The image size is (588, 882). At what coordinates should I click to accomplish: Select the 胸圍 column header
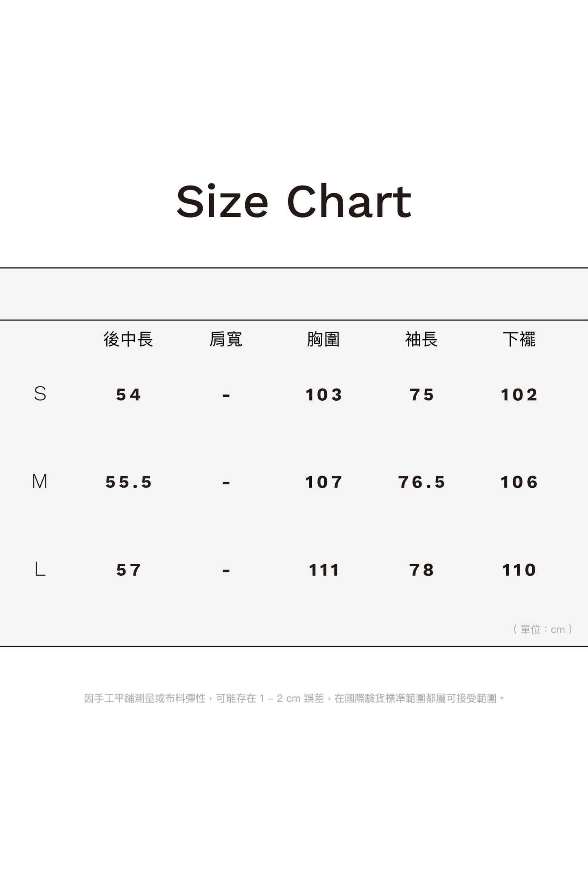point(324,339)
